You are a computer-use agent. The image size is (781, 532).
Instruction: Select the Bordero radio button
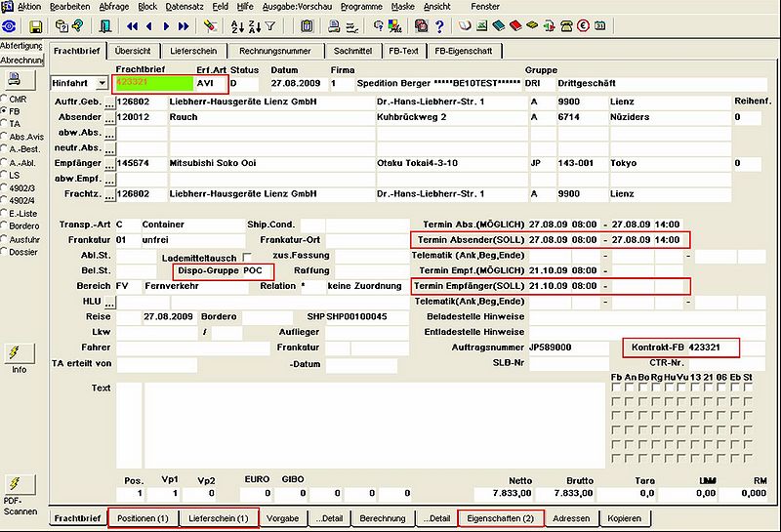click(4, 225)
